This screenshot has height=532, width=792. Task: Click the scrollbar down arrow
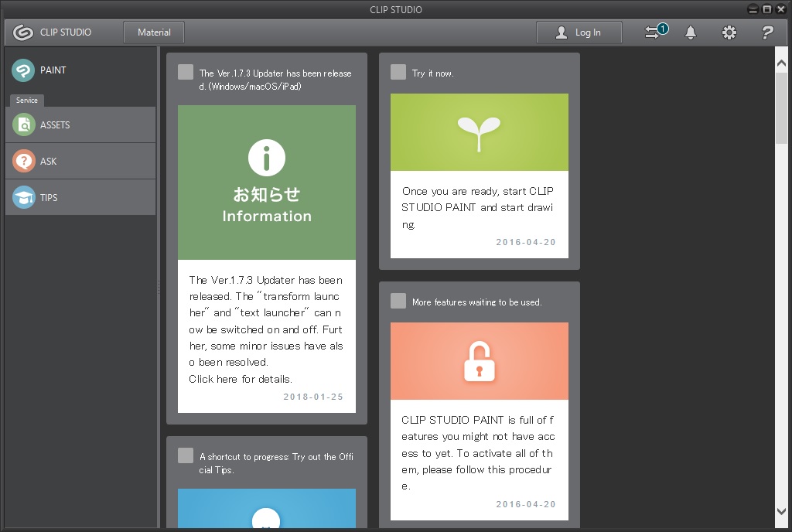tap(781, 511)
